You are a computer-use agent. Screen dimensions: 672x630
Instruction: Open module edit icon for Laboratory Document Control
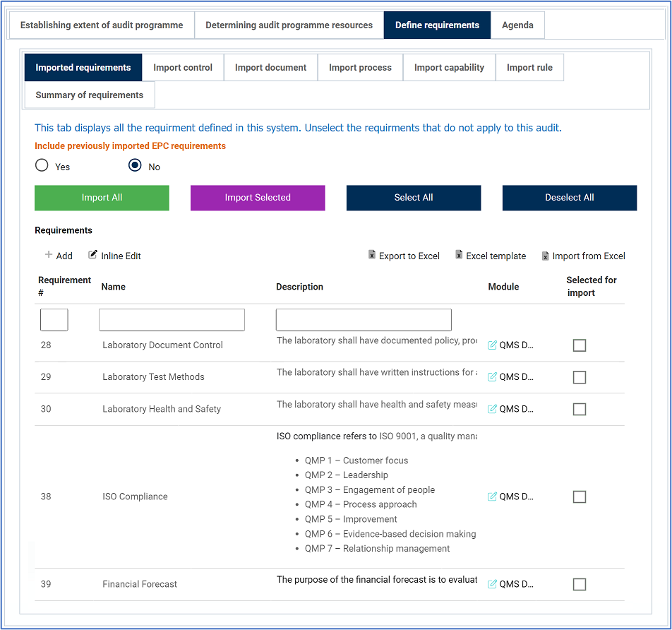(x=493, y=345)
